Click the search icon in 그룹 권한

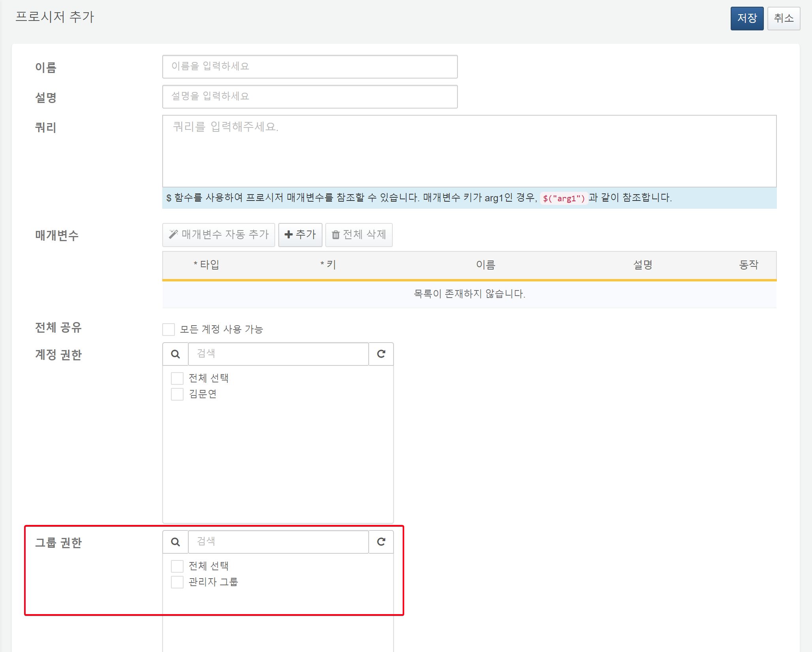click(175, 541)
